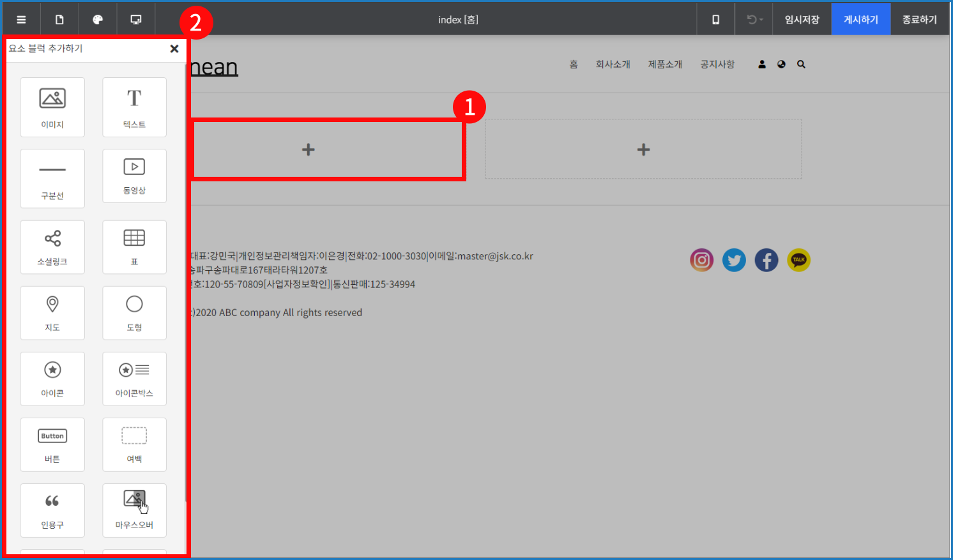Publish the page with 게시하기
This screenshot has height=560, width=953.
pos(860,20)
